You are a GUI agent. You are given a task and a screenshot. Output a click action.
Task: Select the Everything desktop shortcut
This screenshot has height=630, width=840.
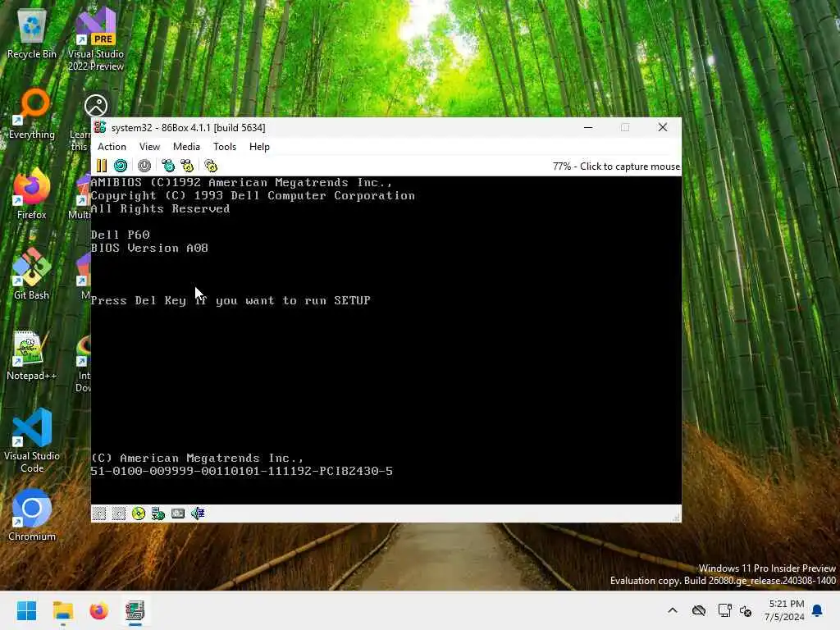[x=32, y=113]
